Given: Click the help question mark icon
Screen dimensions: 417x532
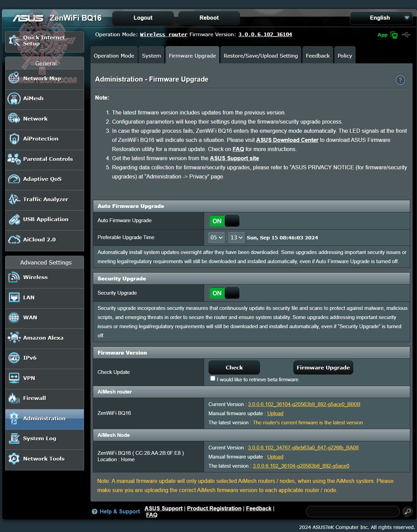Looking at the screenshot, I should [x=400, y=80].
